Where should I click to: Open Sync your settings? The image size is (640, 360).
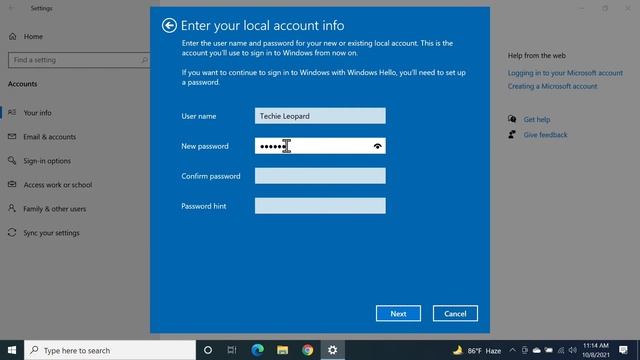pos(51,233)
